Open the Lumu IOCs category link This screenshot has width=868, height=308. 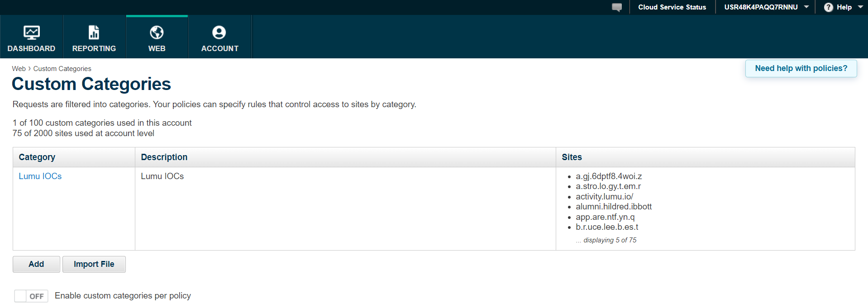40,176
